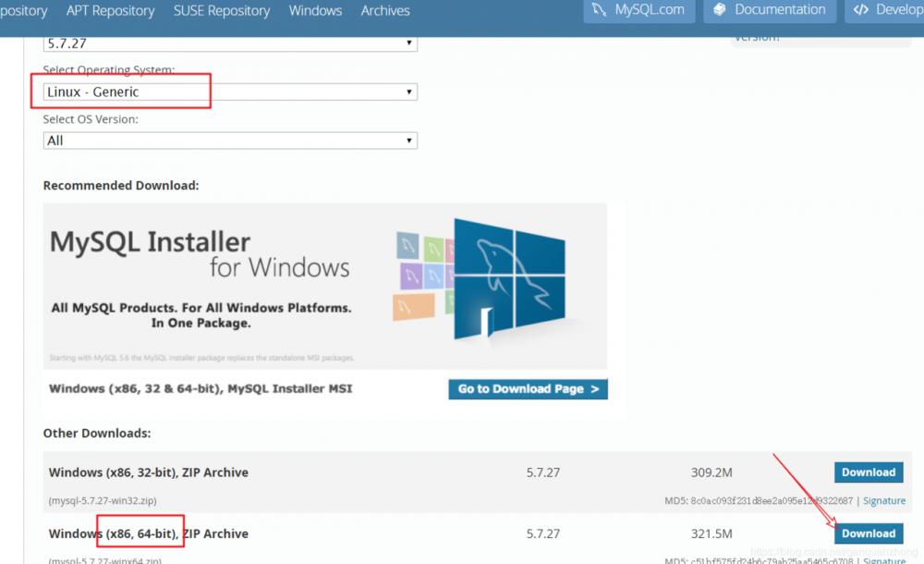Select the Windows (x86, 32-bit), ZIP Archive title
Image resolution: width=924 pixels, height=564 pixels.
pyautogui.click(x=149, y=472)
